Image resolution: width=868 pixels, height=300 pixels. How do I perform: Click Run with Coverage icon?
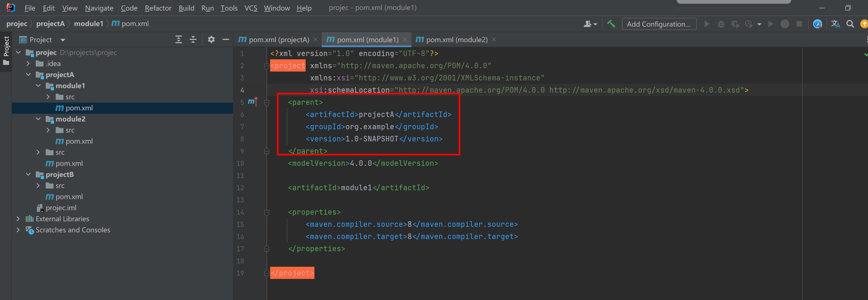[x=735, y=24]
